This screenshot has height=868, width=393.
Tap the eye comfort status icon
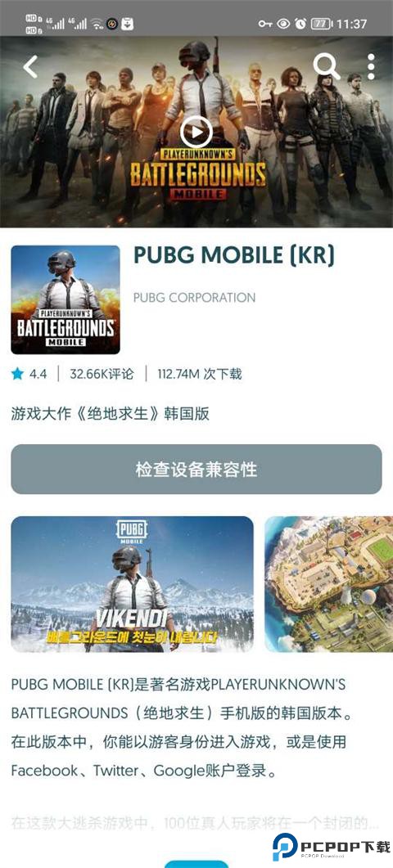(283, 24)
